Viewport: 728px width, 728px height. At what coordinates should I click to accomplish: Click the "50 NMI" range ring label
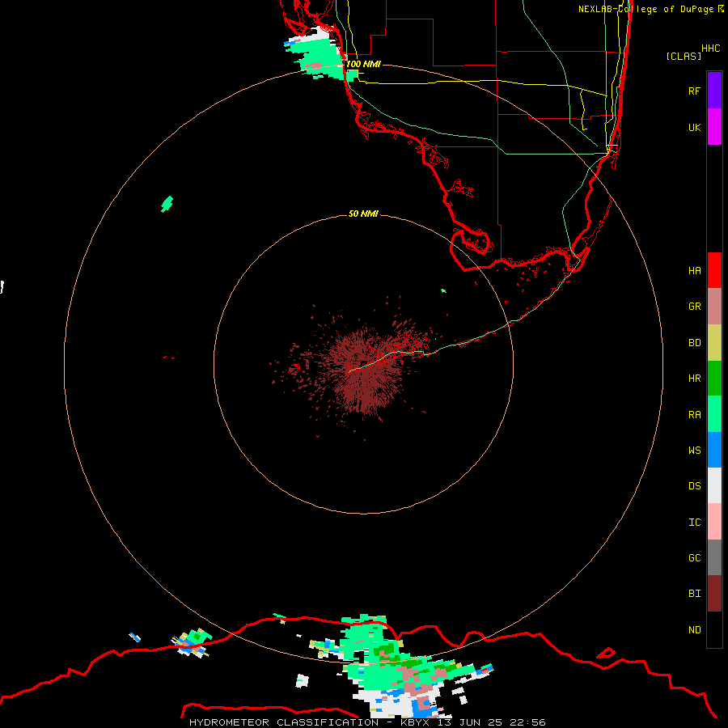(363, 214)
